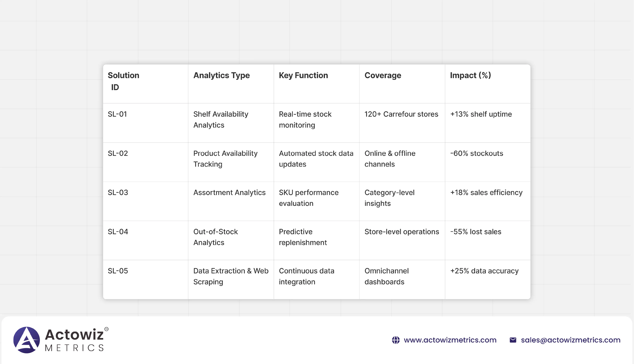Select the Assortment Analytics cell

[229, 192]
